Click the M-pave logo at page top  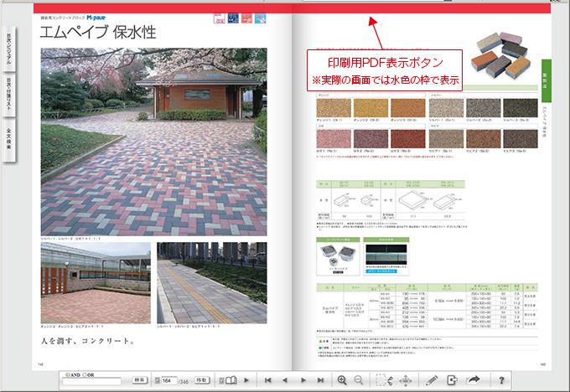coord(96,18)
